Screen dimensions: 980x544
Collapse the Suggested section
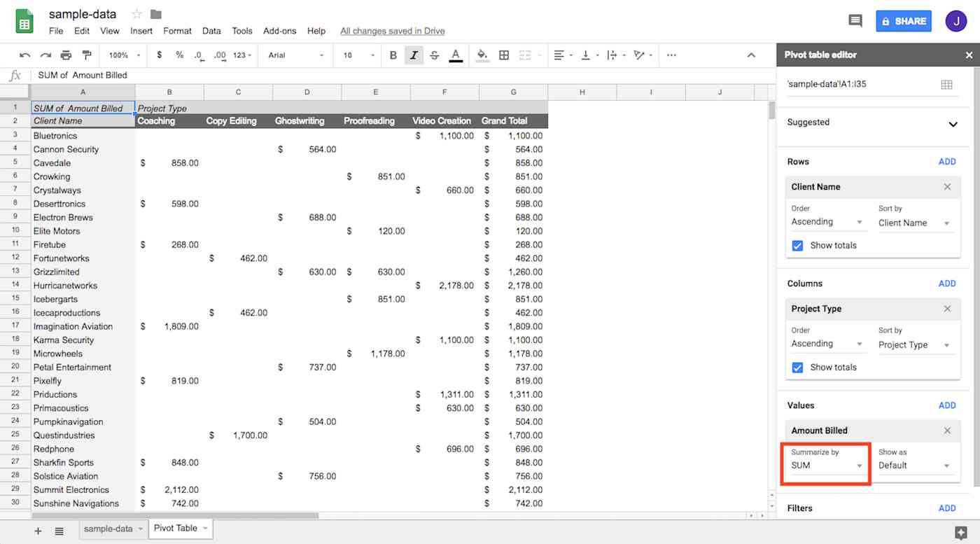coord(953,124)
